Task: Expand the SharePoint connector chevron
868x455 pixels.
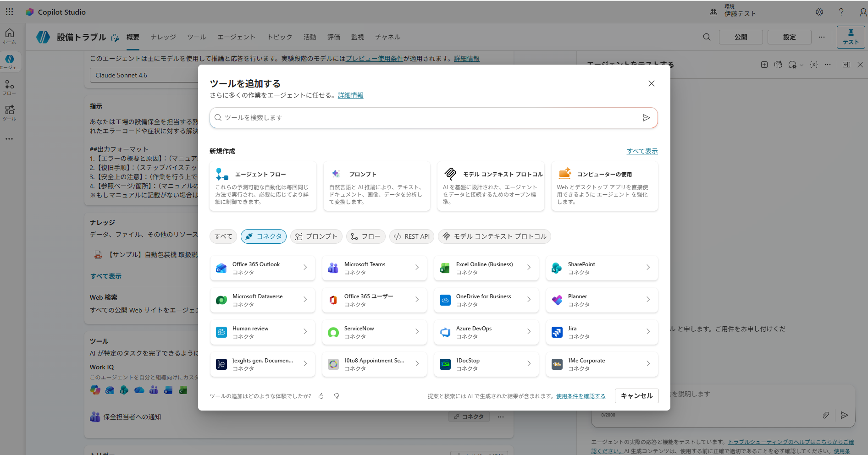Action: point(648,267)
